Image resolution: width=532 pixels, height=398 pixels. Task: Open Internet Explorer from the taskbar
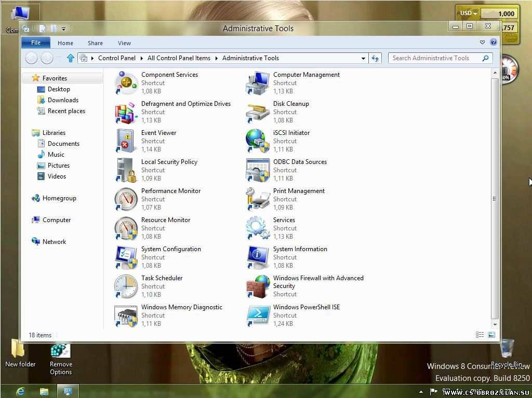[x=20, y=391]
